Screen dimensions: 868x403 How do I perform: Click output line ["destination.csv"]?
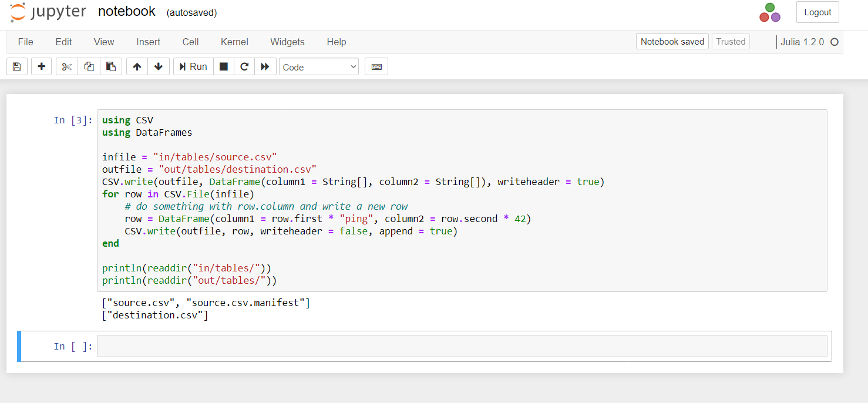[155, 315]
